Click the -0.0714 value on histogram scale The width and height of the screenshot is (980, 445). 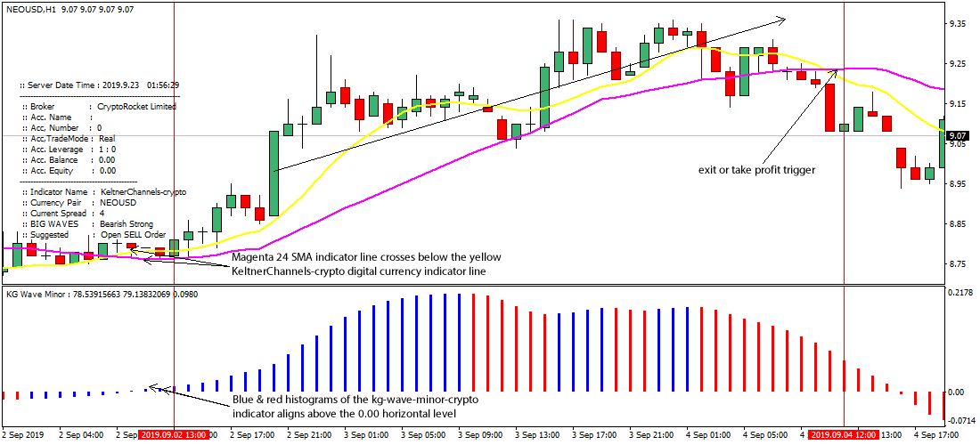click(x=962, y=420)
